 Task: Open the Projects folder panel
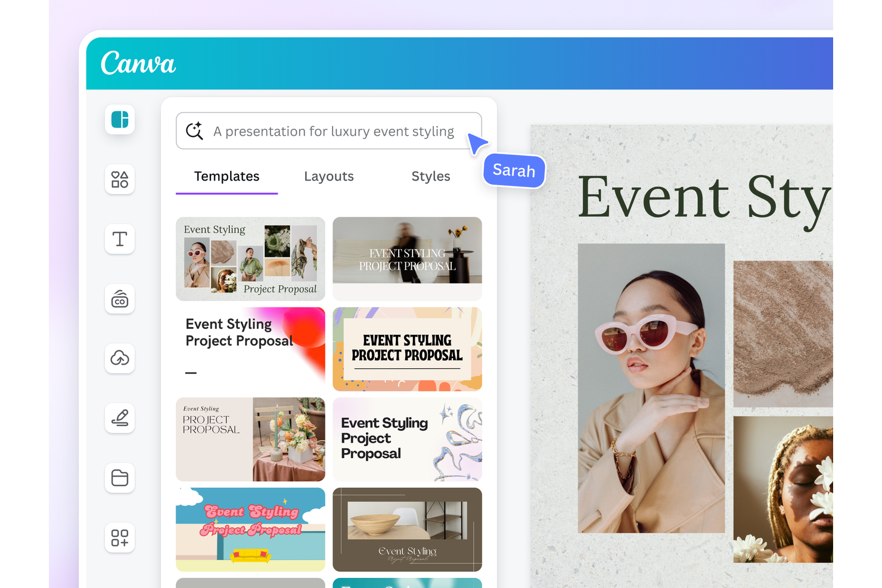tap(119, 478)
